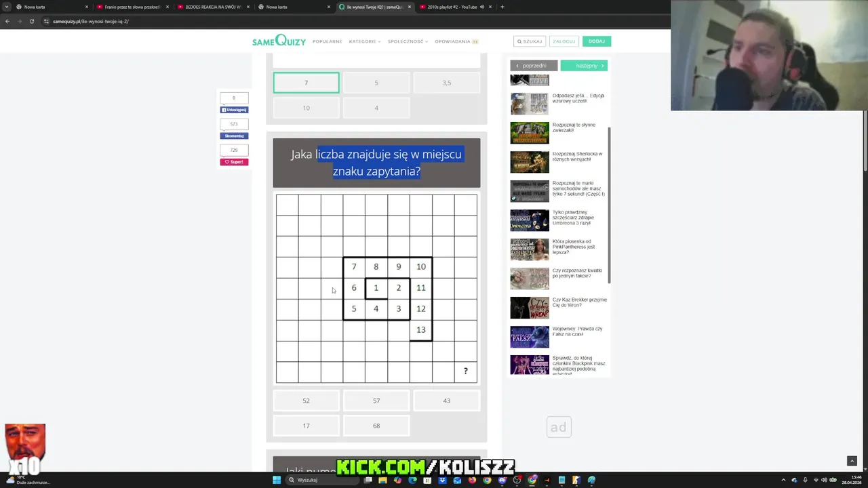
Task: Select answer 5 in previous question
Action: tap(376, 83)
